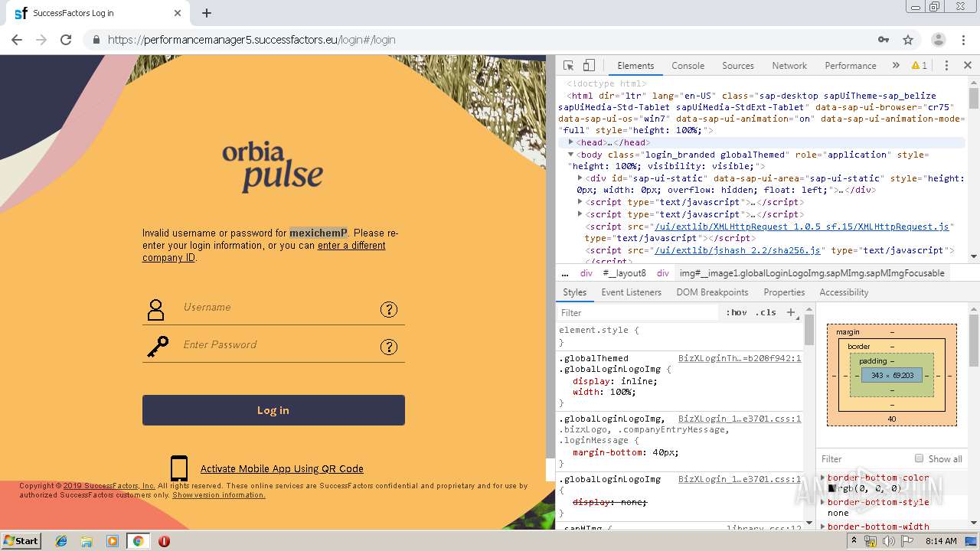Expand the sap-ui-static div node
The height and width of the screenshot is (551, 980).
coord(580,178)
